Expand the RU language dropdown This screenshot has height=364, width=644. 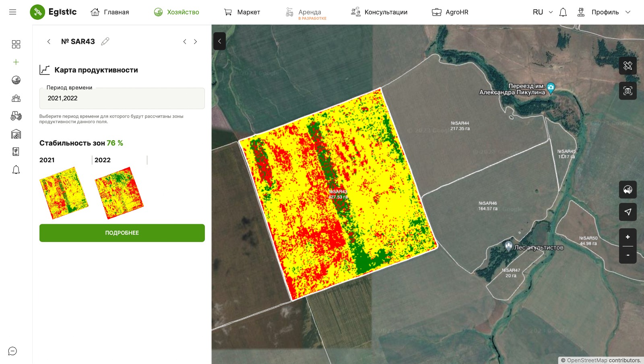542,12
